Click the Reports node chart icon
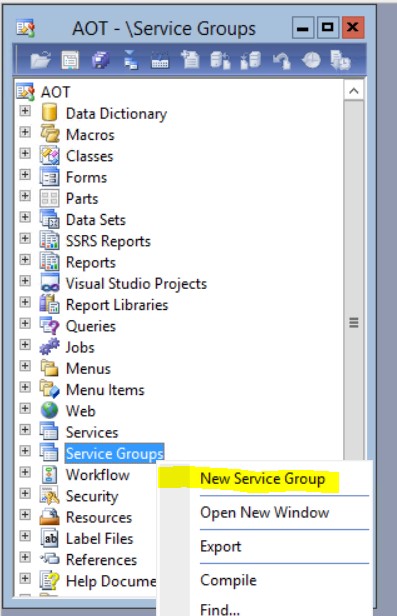Image resolution: width=397 pixels, height=616 pixels. pyautogui.click(x=49, y=261)
